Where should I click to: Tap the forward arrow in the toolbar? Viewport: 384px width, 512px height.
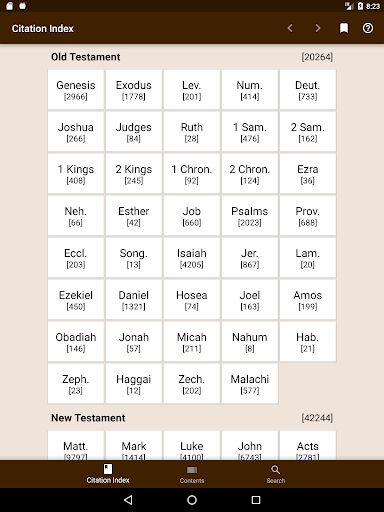318,28
